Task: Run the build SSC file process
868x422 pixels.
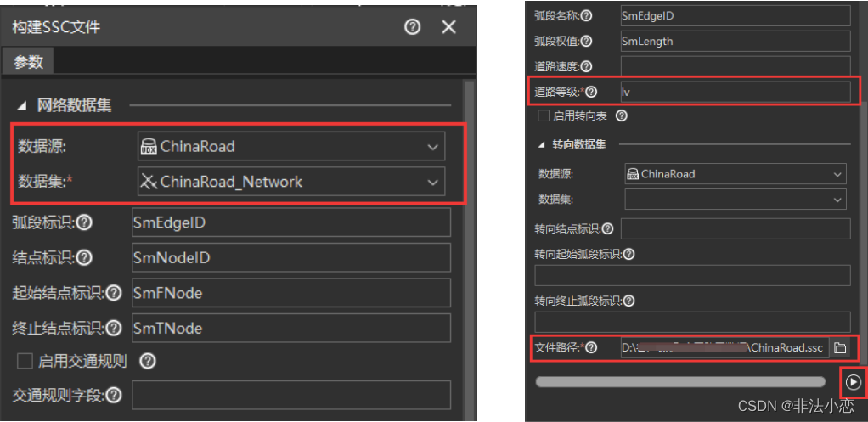Action: point(854,381)
